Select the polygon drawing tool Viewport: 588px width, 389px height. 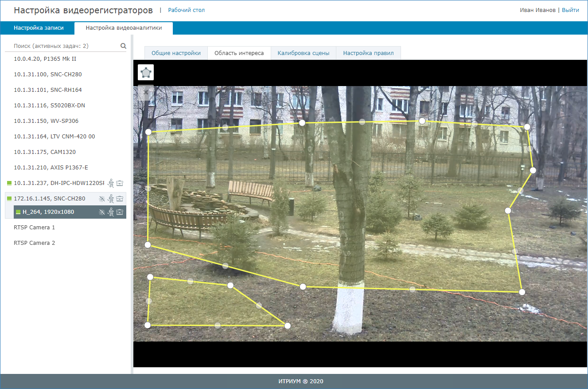(146, 72)
